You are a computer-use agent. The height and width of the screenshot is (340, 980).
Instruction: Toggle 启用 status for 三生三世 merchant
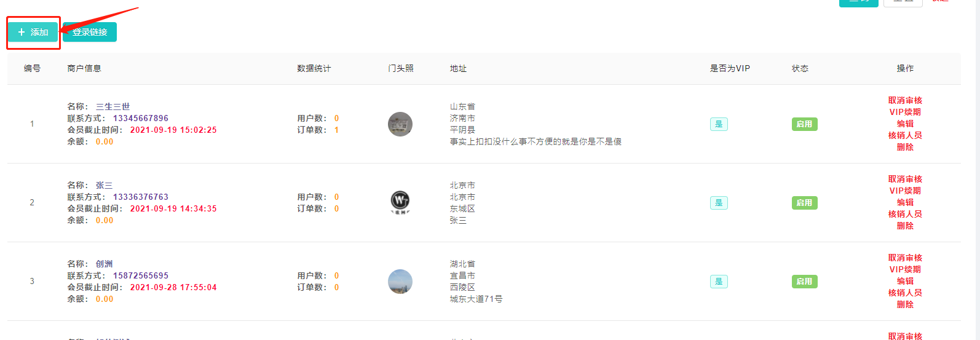[804, 124]
